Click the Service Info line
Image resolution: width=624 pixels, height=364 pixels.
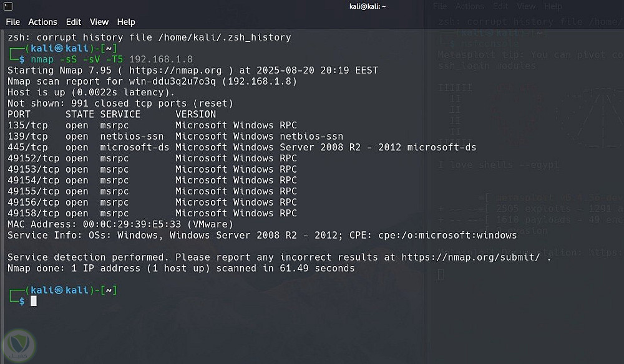coord(261,236)
